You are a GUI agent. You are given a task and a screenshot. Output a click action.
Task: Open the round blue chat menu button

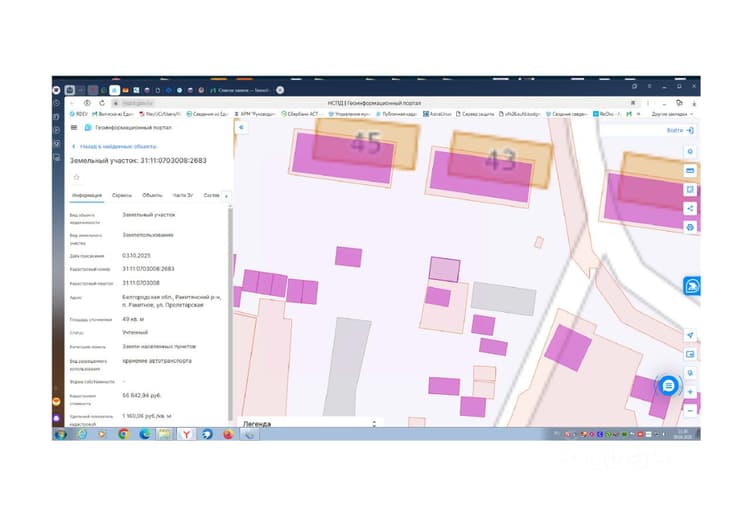tap(668, 386)
